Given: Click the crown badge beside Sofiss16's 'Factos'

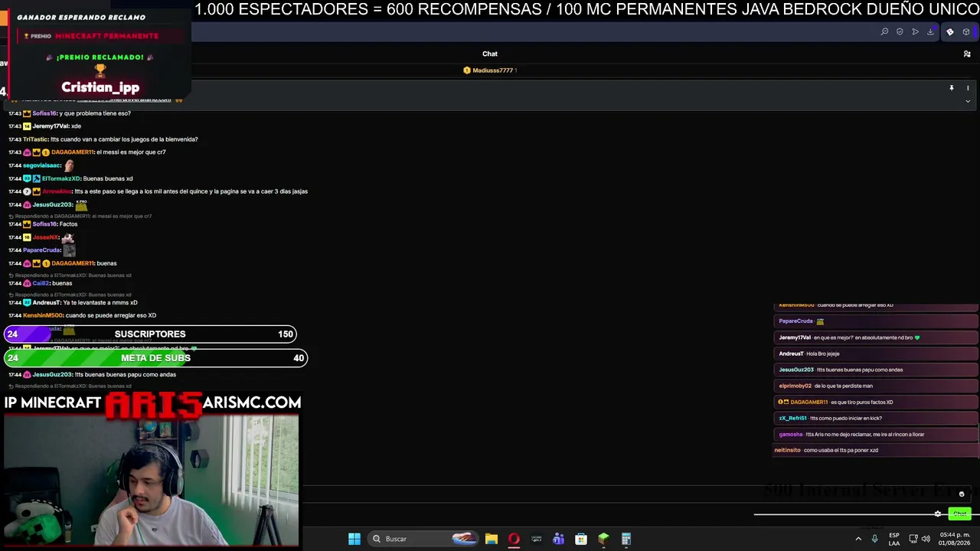Looking at the screenshot, I should point(27,224).
